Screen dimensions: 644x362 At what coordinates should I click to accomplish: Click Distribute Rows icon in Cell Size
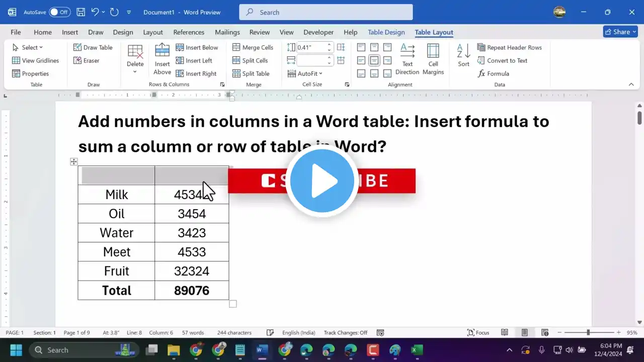coord(341,47)
